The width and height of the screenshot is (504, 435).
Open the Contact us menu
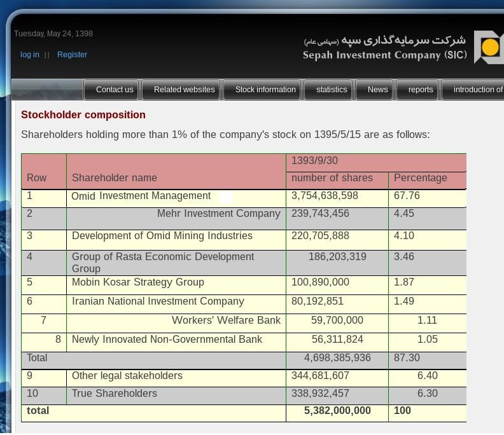coord(111,90)
